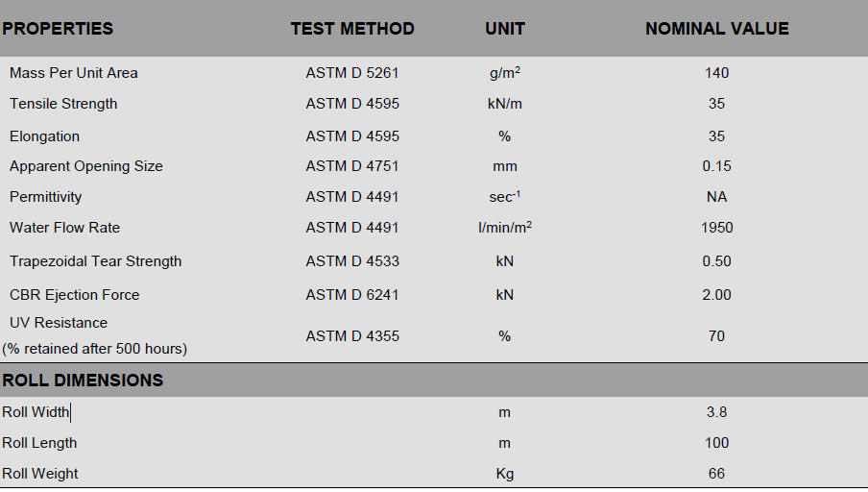Click the Trapezoidal Tear Strength label
The width and height of the screenshot is (868, 492).
95,261
